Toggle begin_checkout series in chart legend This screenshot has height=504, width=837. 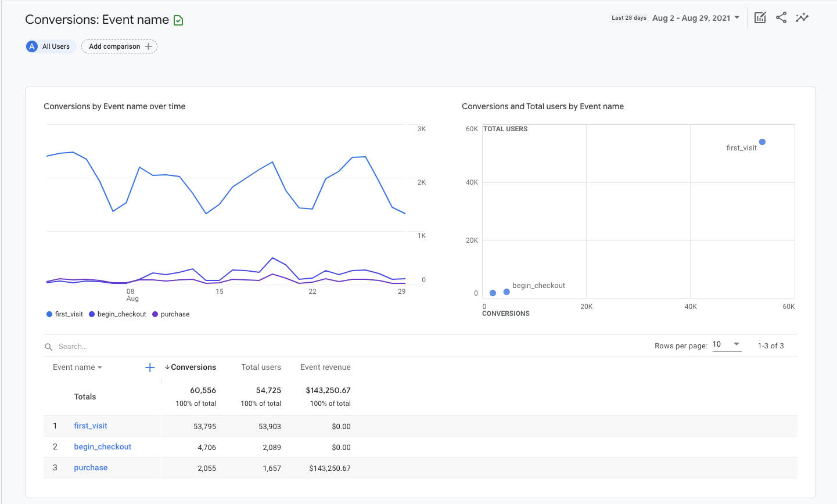[117, 314]
